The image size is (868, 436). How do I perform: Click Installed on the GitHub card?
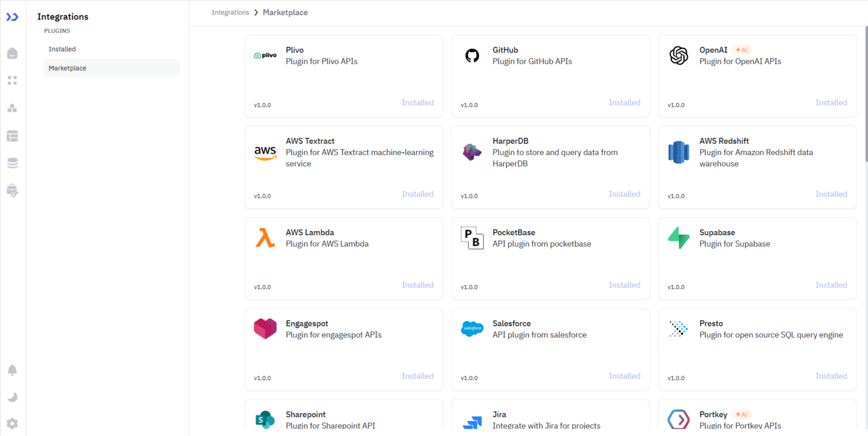pos(624,102)
